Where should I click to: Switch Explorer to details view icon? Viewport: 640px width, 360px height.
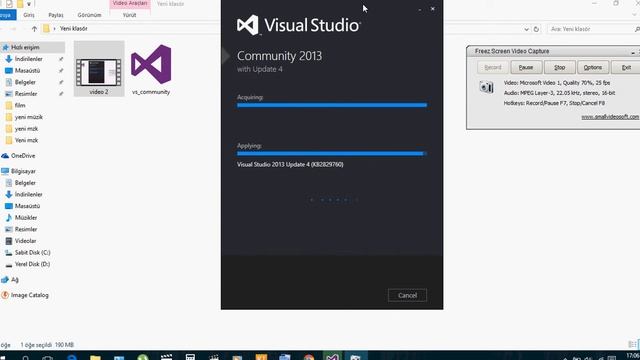click(632, 344)
